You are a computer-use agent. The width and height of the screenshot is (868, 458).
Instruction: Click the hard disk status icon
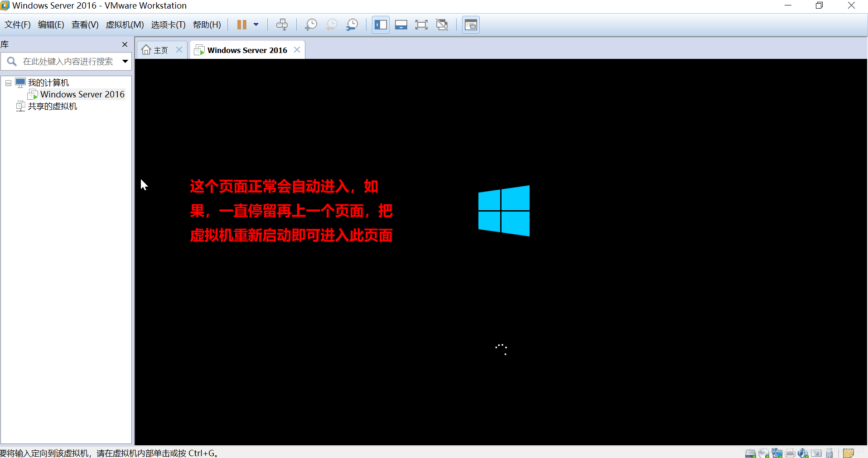[750, 453]
